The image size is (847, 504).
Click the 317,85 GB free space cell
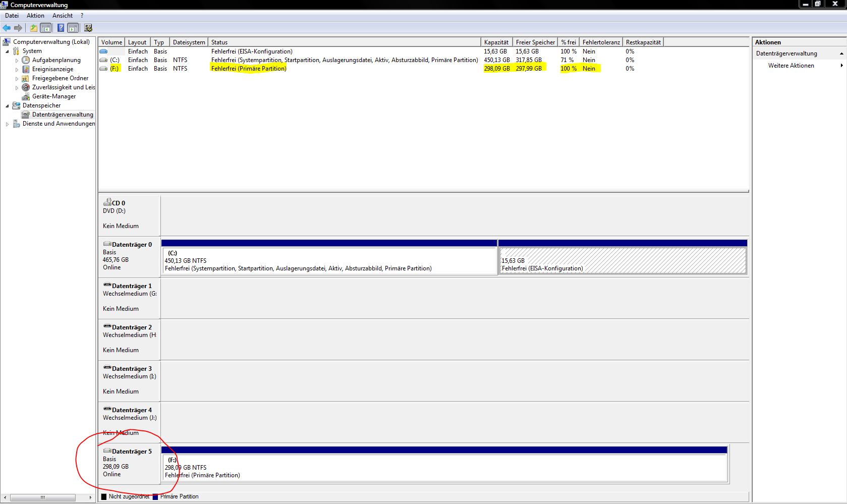click(529, 60)
